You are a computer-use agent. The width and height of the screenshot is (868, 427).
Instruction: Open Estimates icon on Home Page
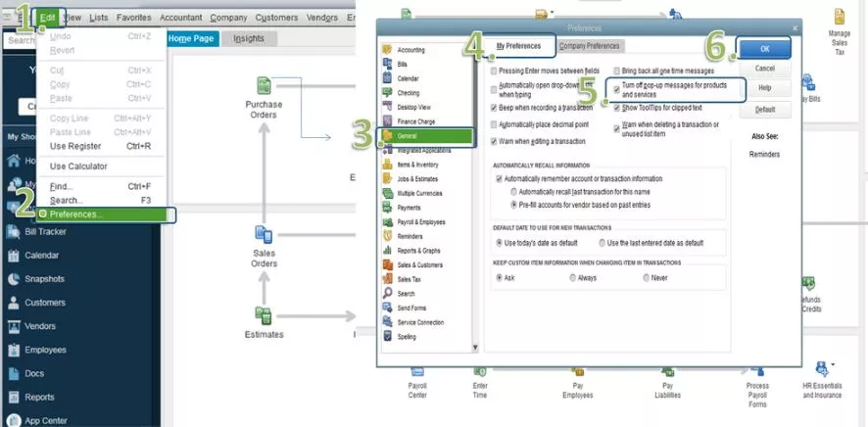coord(264,316)
